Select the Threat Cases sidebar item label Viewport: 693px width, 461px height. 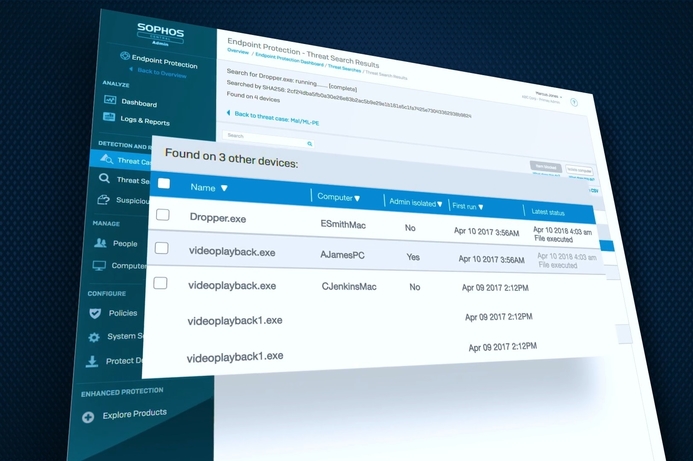134,161
